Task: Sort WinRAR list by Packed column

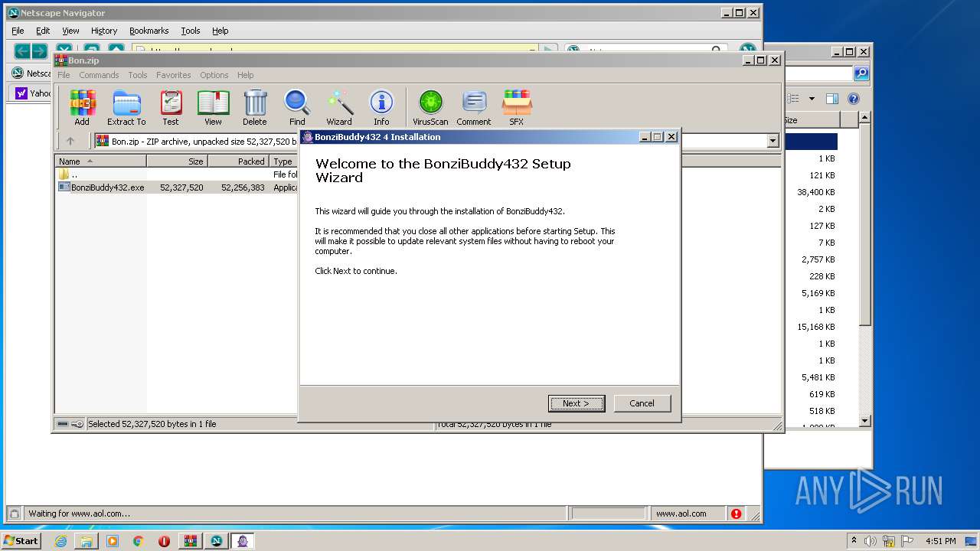Action: (x=238, y=161)
